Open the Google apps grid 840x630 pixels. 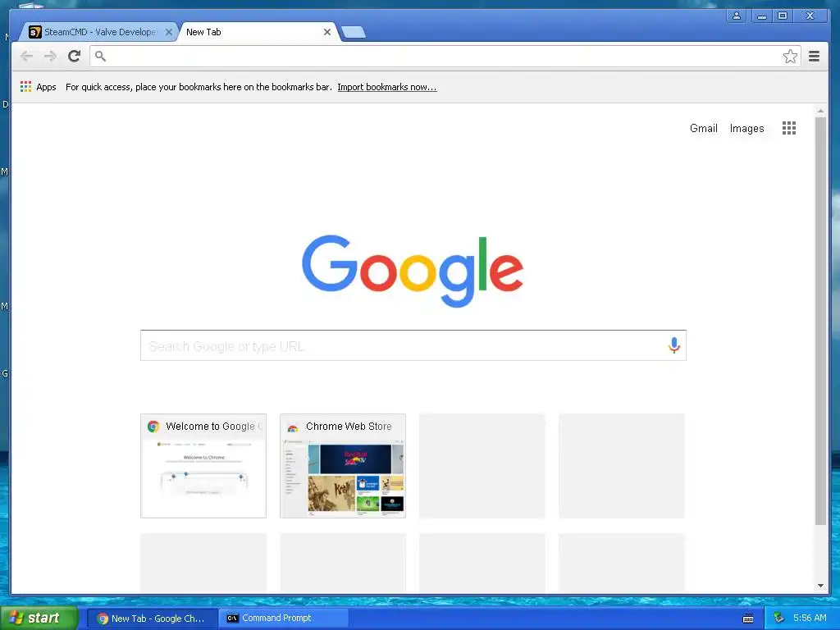point(788,128)
